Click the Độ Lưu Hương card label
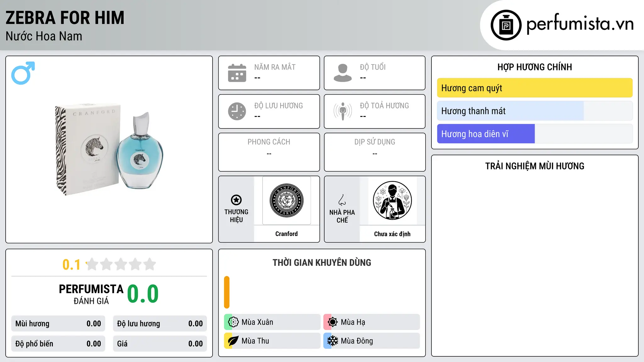Screen dimensions: 644x362 click(278, 106)
